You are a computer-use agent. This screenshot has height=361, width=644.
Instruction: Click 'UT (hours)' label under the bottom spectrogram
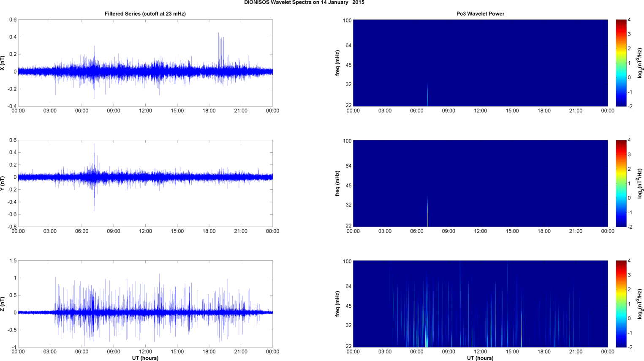(x=480, y=358)
